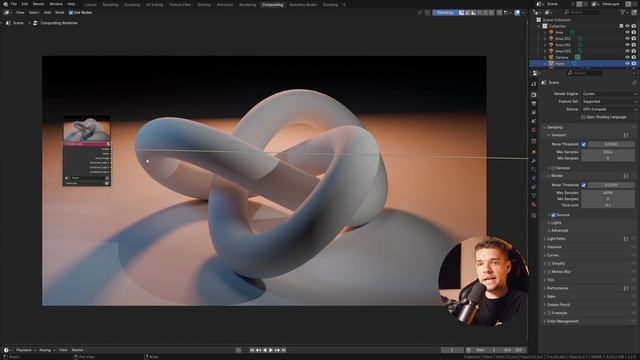The width and height of the screenshot is (640, 360).
Task: Open Performance presets icon
Action: coord(626,288)
